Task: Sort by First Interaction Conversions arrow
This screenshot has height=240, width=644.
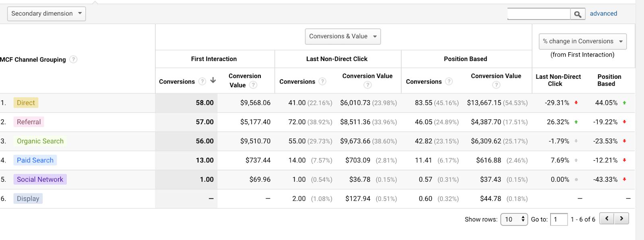Action: point(213,80)
